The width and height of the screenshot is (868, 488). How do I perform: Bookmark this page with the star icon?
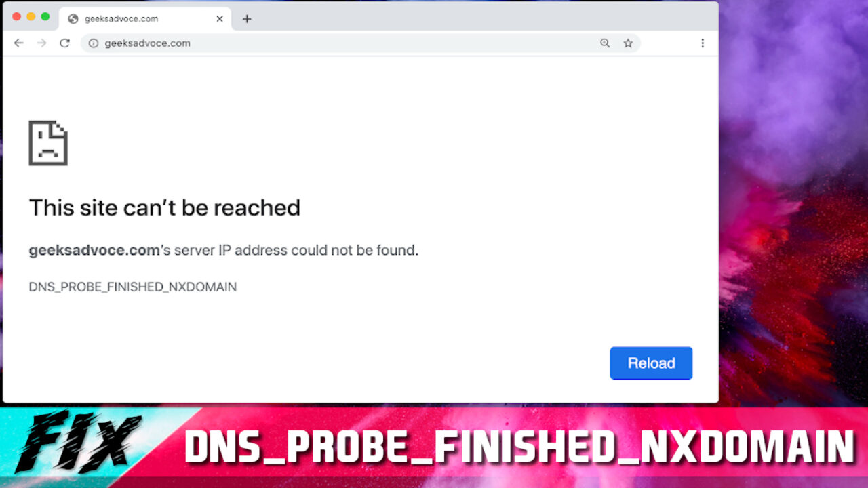point(628,43)
